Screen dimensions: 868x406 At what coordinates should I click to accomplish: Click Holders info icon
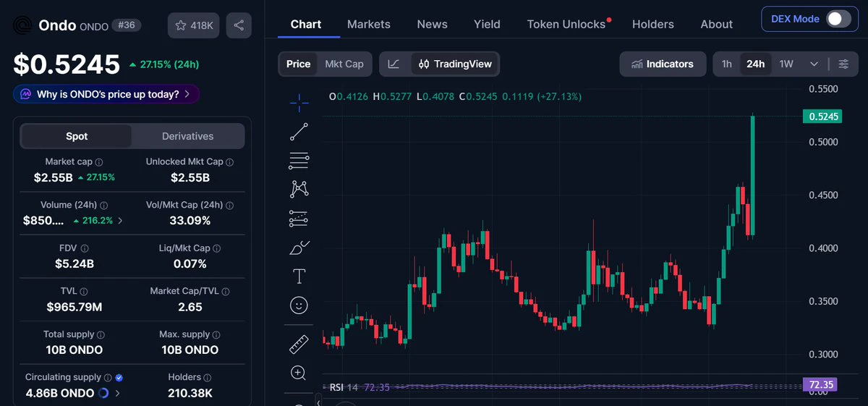tap(208, 378)
